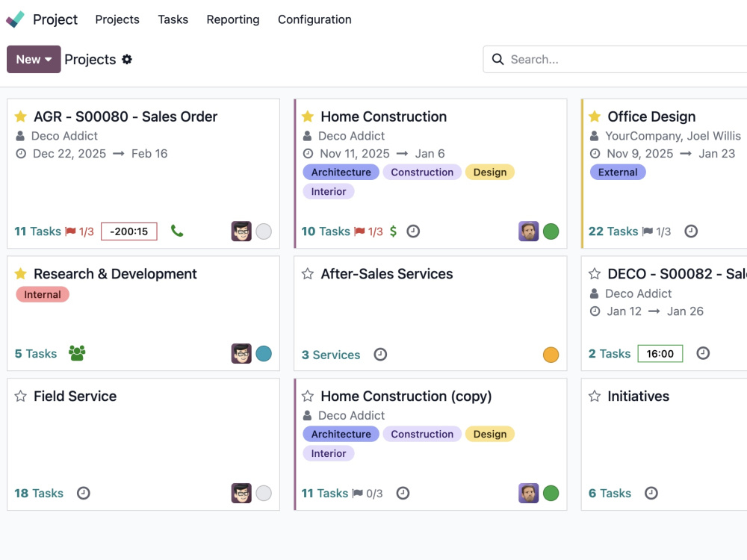The image size is (747, 560).
Task: Click clock activity icon on Home Construction card
Action: 413,231
